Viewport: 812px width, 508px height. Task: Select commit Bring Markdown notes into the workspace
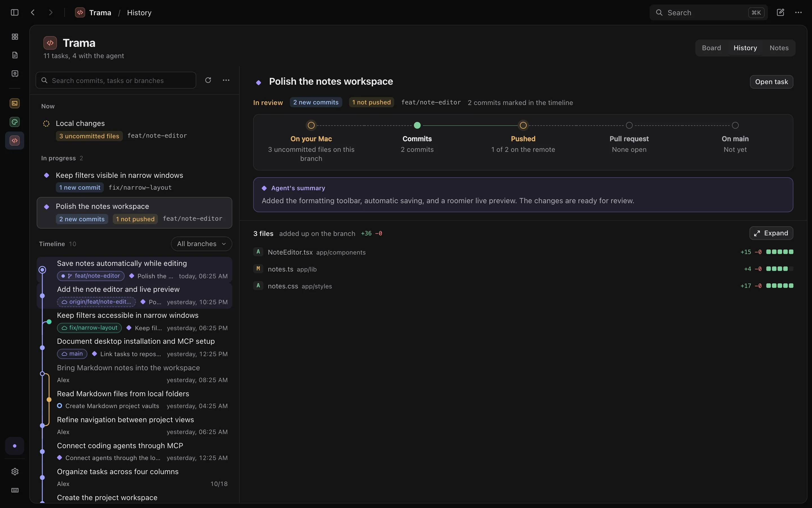(x=134, y=374)
